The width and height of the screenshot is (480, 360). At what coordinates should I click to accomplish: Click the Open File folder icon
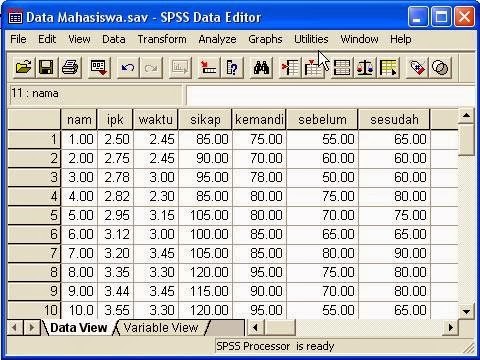click(x=24, y=68)
